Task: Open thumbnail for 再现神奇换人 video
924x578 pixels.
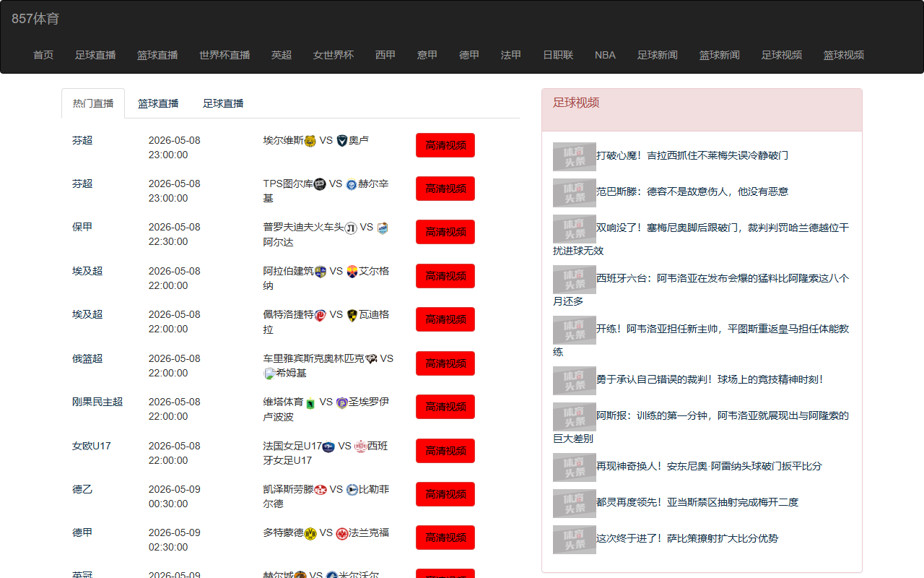Action: click(575, 467)
